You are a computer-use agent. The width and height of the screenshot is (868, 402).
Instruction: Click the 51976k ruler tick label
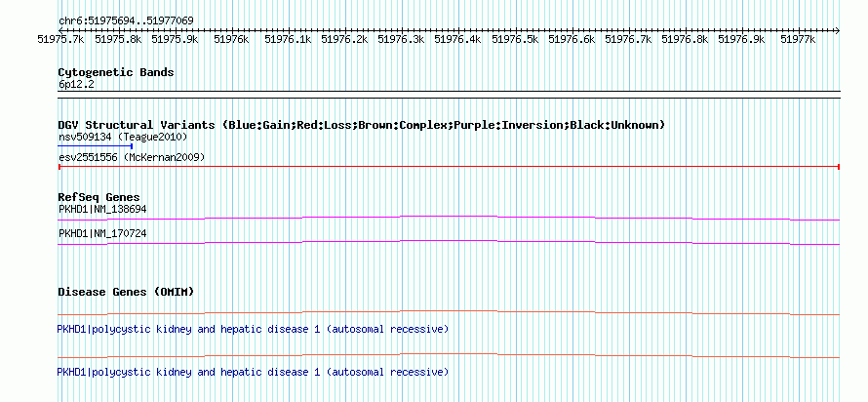231,39
